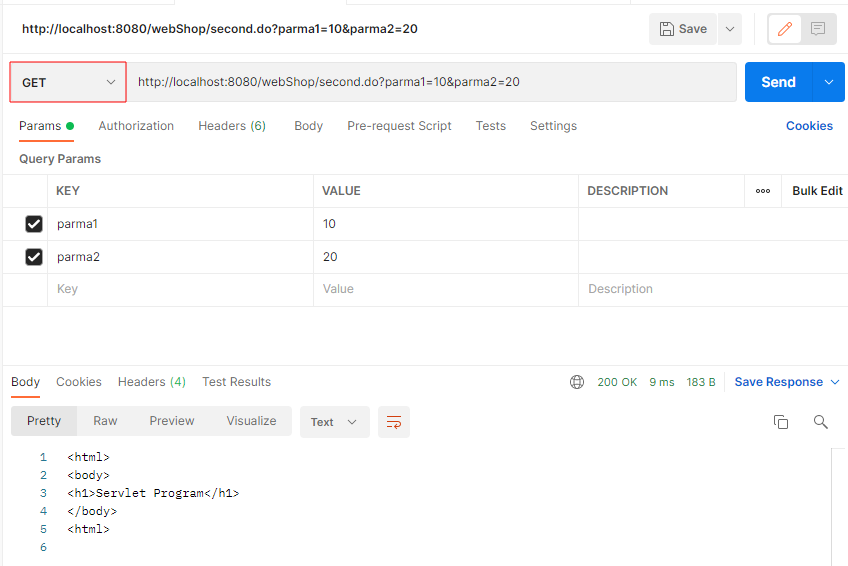Screen dimensions: 848x566
Task: Select the Raw response view
Action: click(105, 421)
